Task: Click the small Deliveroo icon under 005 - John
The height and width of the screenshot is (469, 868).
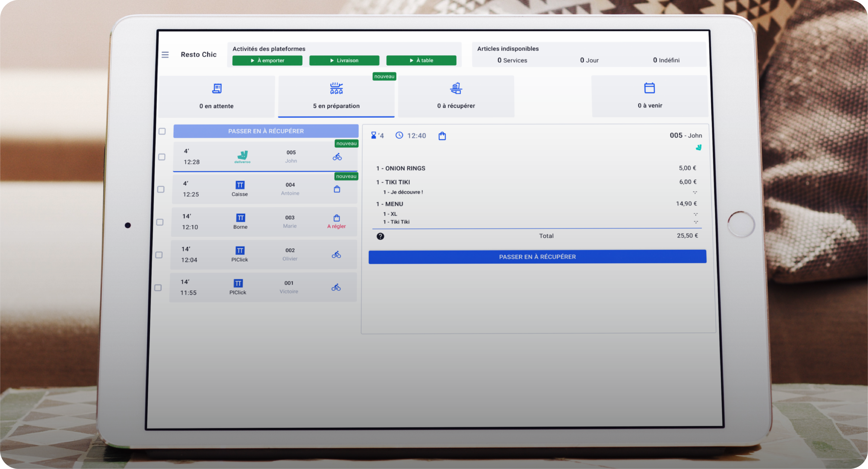Action: pyautogui.click(x=699, y=147)
